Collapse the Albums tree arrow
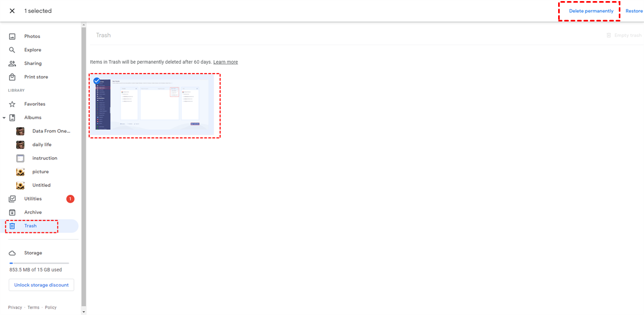 pyautogui.click(x=4, y=118)
